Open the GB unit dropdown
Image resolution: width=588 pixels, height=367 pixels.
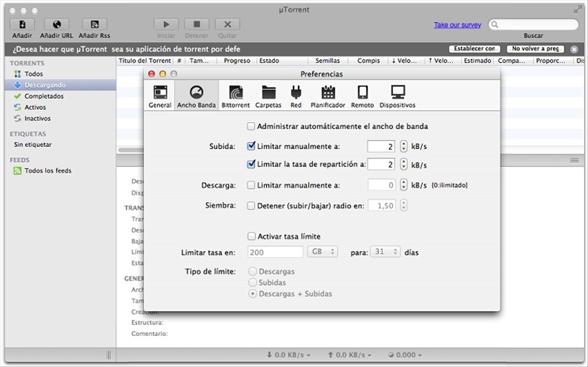[323, 252]
